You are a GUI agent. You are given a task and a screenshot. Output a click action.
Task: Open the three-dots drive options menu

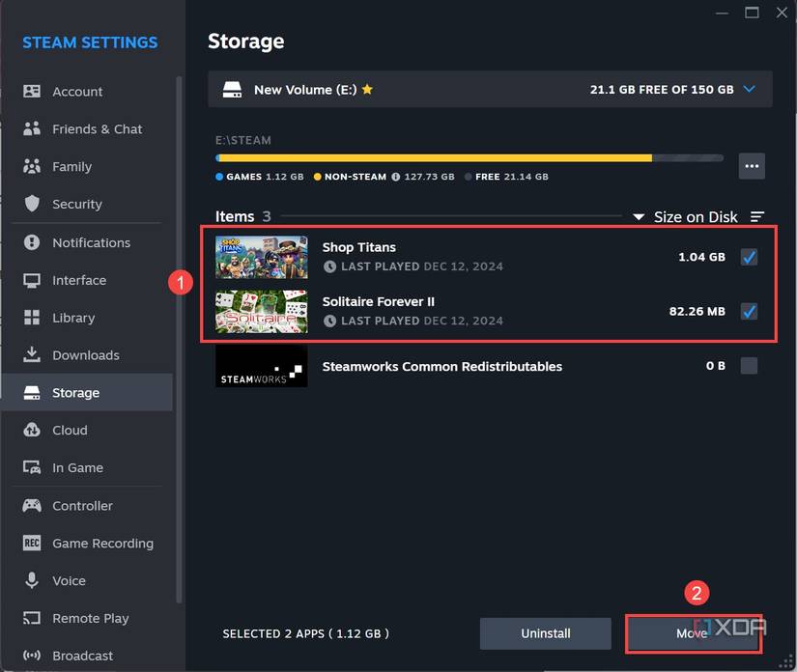(x=752, y=166)
